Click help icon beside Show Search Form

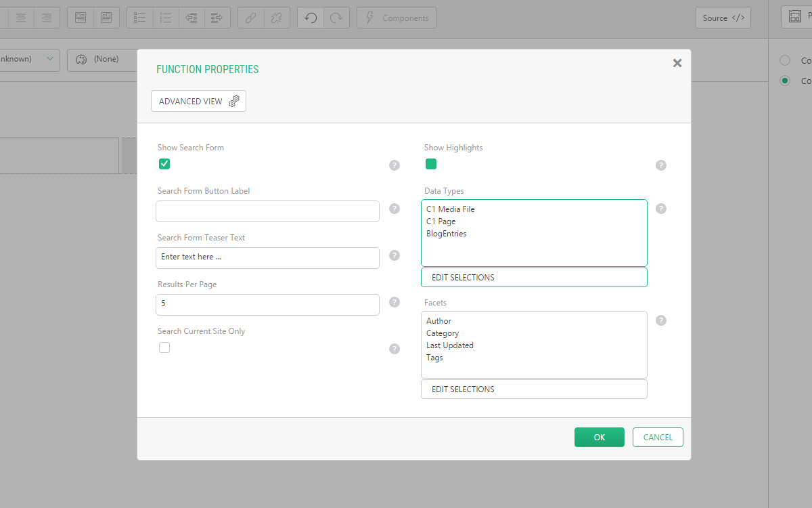pyautogui.click(x=394, y=165)
